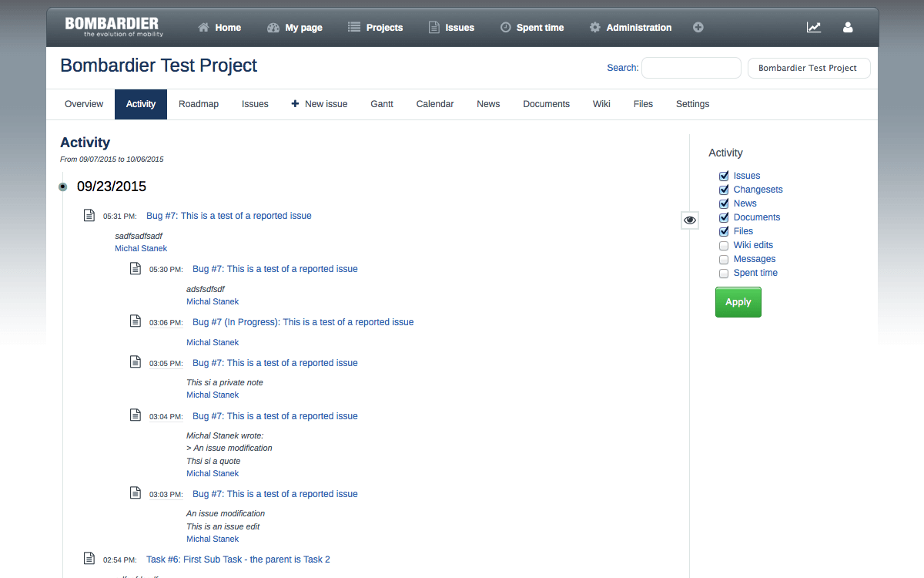Viewport: 924px width, 578px height.
Task: Click document icon of 02:54 PM entry
Action: 89,559
